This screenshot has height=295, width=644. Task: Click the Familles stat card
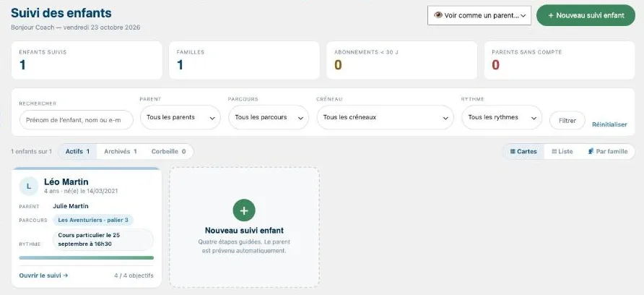click(x=244, y=60)
